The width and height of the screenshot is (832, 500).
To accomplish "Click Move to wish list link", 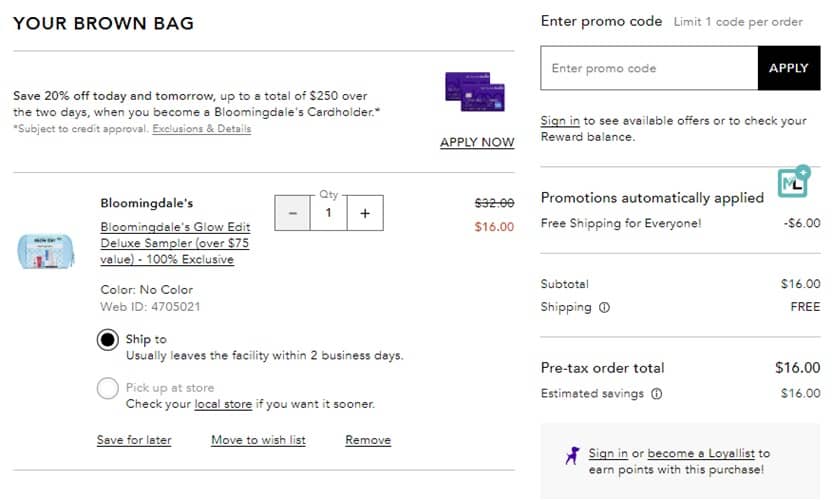I will [258, 440].
